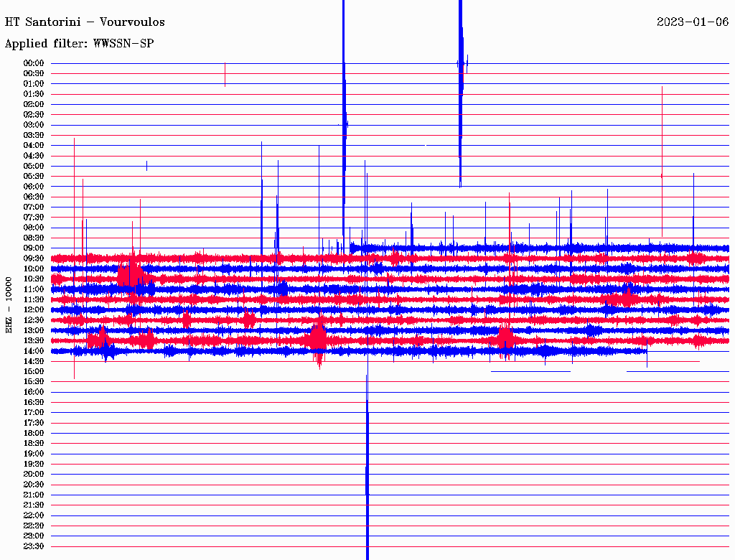Select the 04:00 time label
Image resolution: width=735 pixels, height=560 pixels.
coord(33,146)
